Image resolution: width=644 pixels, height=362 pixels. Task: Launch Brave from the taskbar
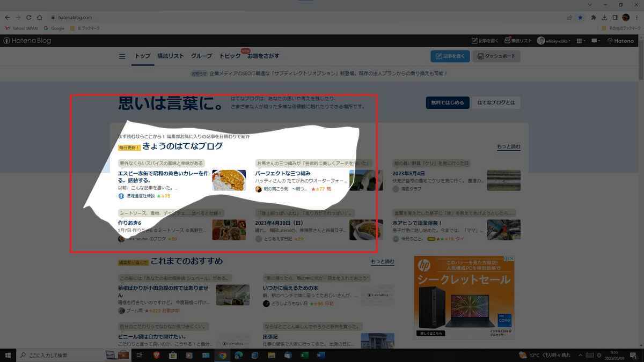[x=156, y=355]
